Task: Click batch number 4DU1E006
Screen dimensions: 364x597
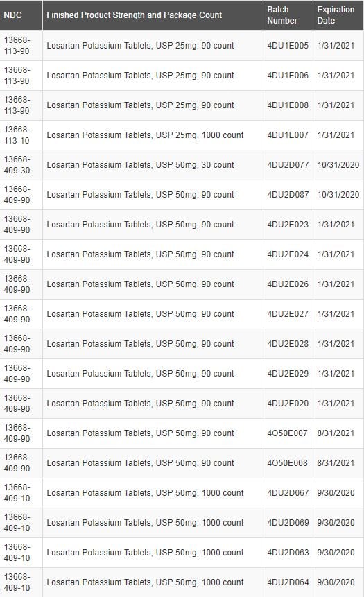Action: tap(288, 76)
